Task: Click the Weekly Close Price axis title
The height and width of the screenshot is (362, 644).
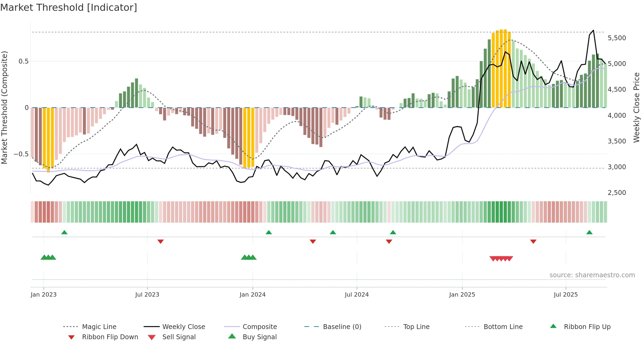Action: pyautogui.click(x=636, y=107)
